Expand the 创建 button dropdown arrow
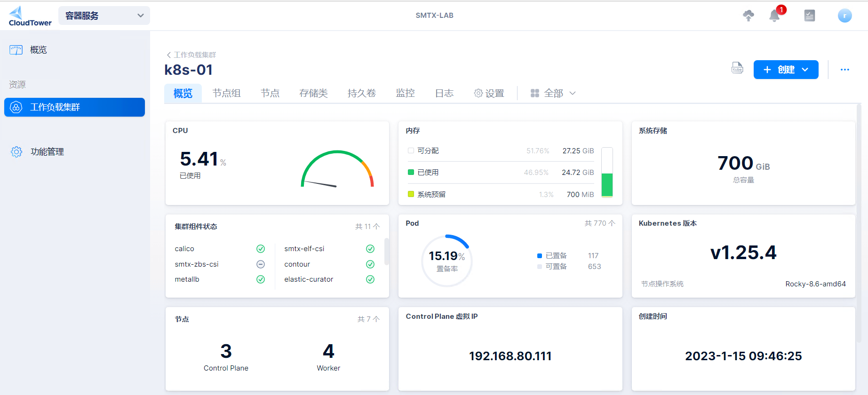The width and height of the screenshot is (868, 395). click(x=805, y=70)
